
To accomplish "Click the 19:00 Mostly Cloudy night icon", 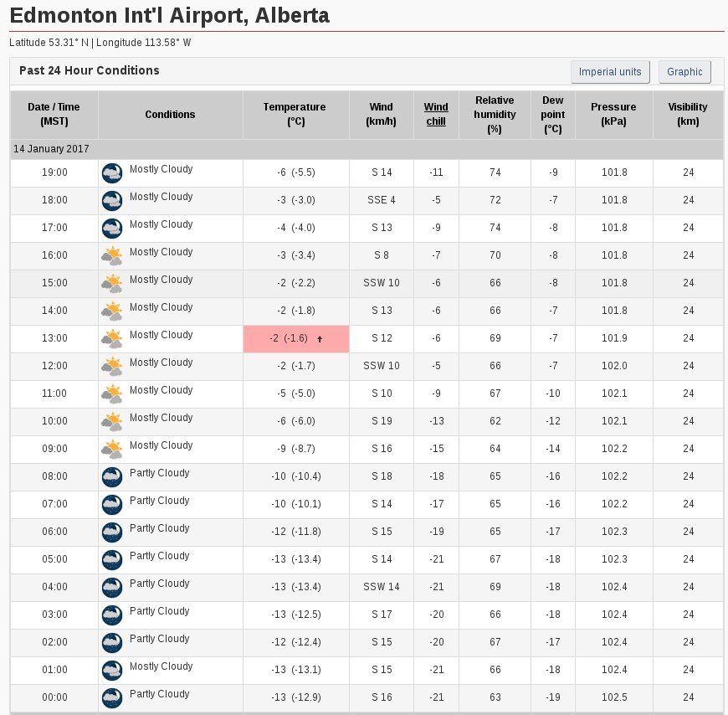I will coord(112,172).
